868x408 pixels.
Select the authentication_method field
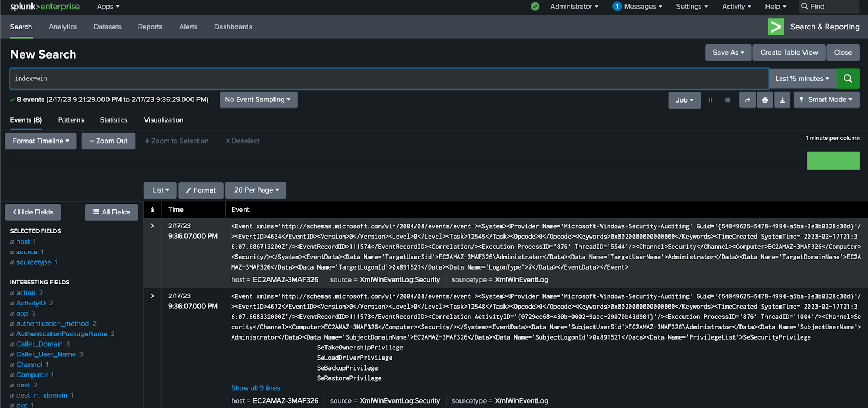coord(53,324)
